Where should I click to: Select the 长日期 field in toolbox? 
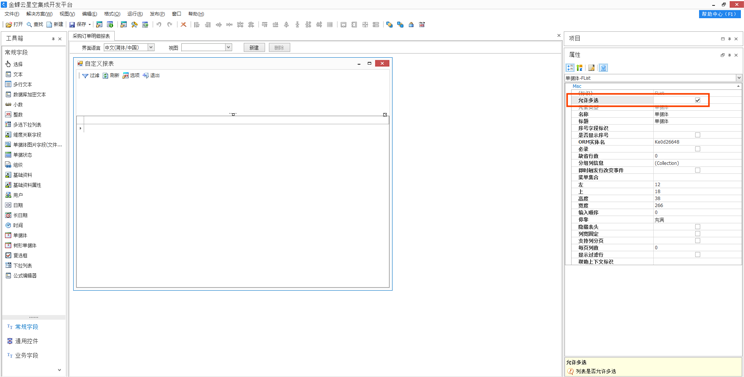16,215
